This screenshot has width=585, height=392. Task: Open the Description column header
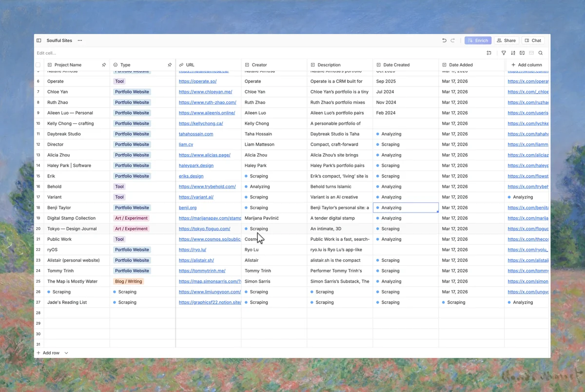(x=329, y=65)
